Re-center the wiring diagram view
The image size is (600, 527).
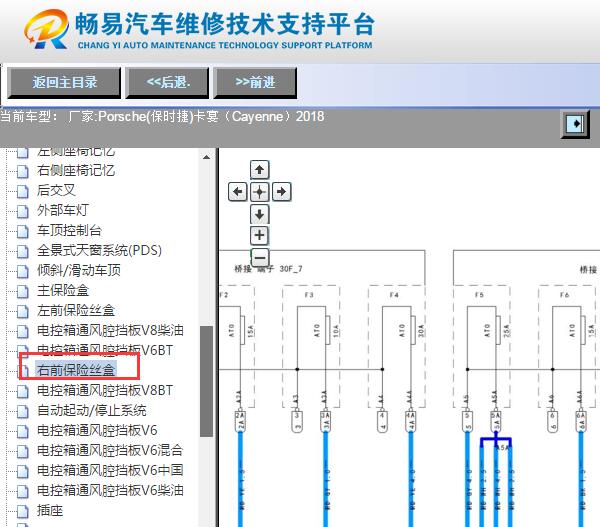click(x=259, y=191)
